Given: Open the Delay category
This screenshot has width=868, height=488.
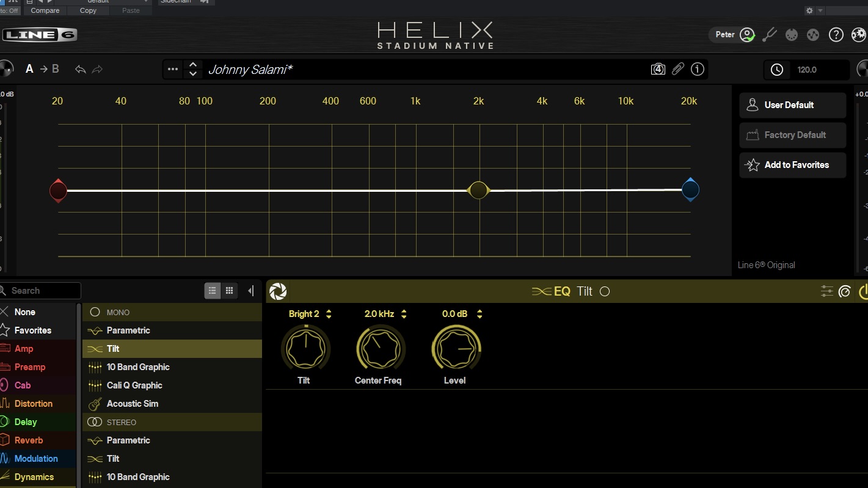Looking at the screenshot, I should [x=38, y=422].
